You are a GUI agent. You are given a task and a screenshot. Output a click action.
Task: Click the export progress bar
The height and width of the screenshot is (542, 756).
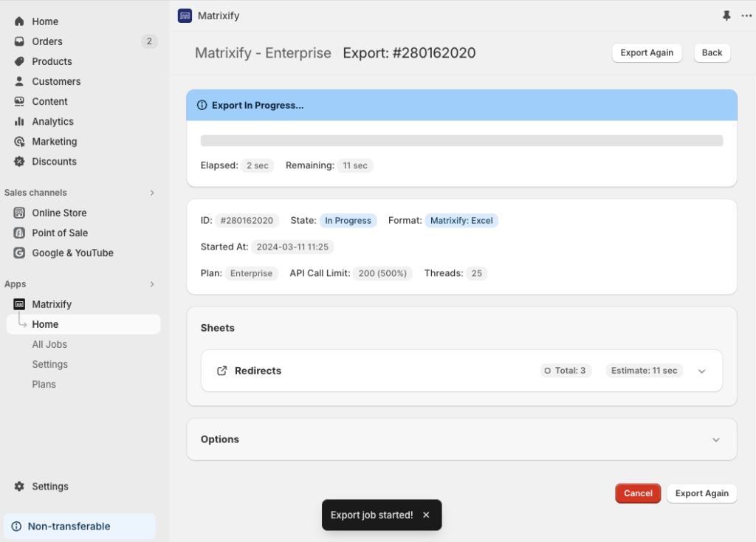pyautogui.click(x=462, y=140)
